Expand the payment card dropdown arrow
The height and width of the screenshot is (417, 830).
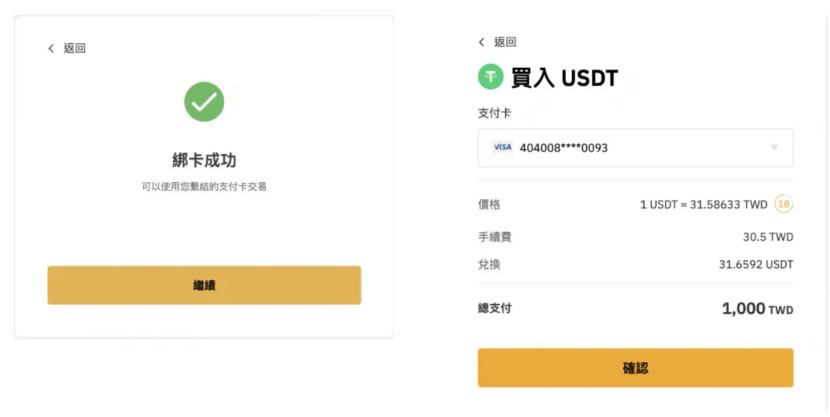[x=774, y=148]
